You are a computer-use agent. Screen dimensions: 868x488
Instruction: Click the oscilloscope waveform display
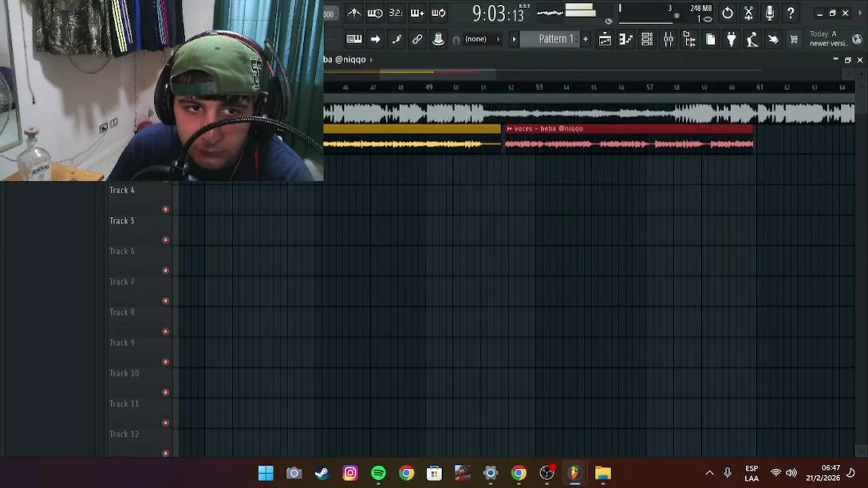(x=550, y=12)
